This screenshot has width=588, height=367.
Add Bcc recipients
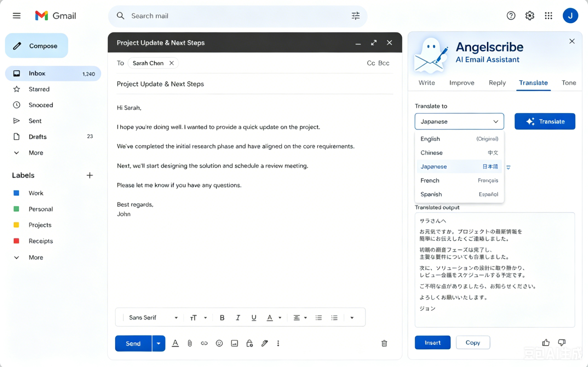(x=384, y=63)
